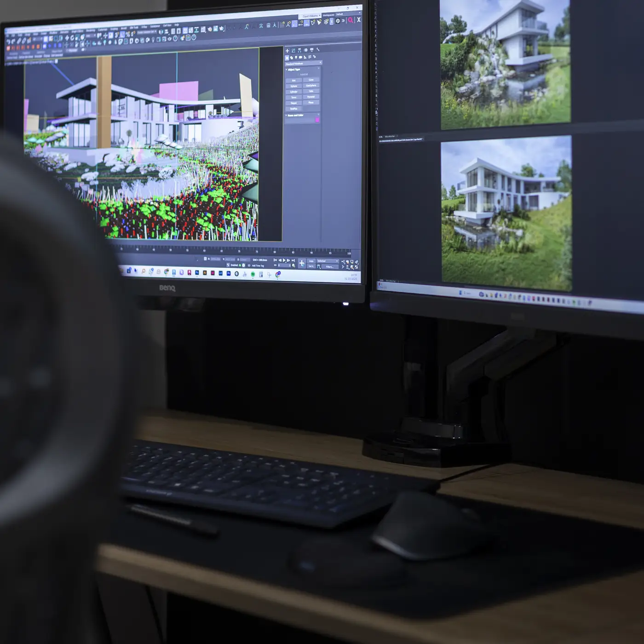Viewport: 644px width, 644px height.
Task: Click the Pyramid primitive button
Action: coord(311,97)
